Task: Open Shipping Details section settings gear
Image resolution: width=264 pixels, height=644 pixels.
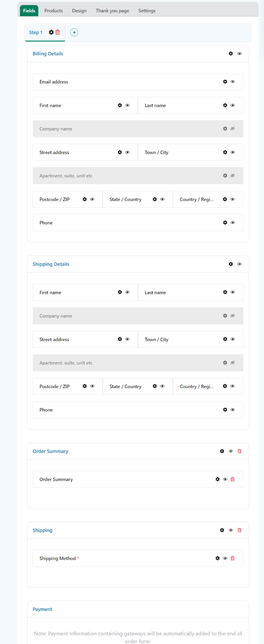Action: 231,264
